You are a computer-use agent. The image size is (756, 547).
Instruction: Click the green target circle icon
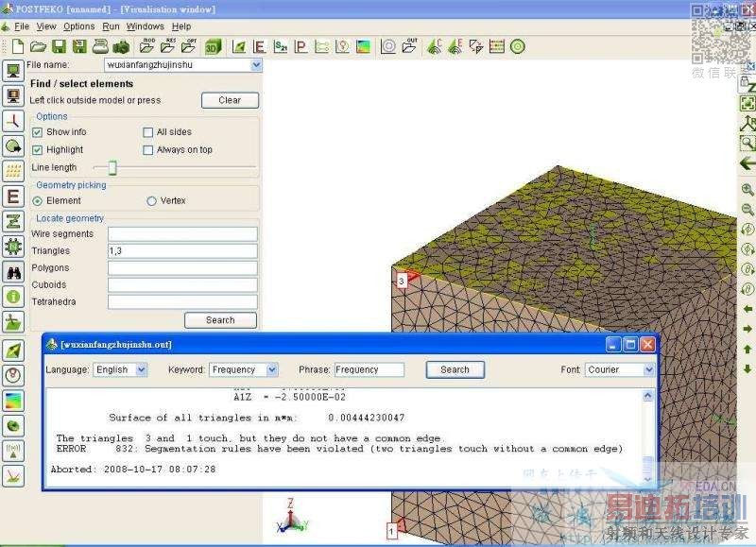pos(518,46)
